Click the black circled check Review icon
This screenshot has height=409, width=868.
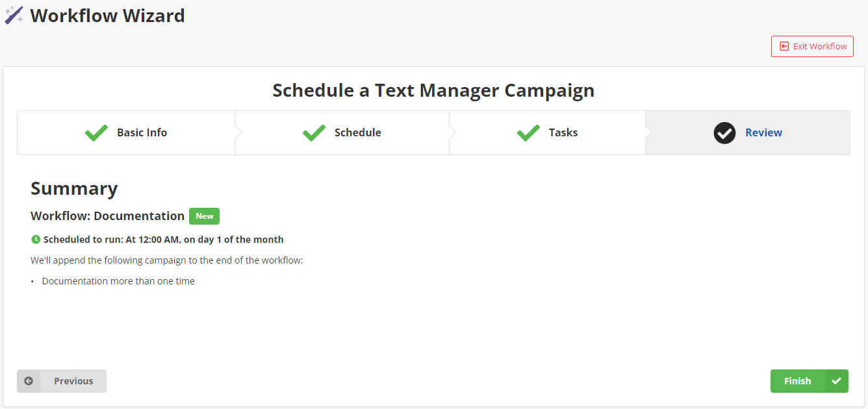pyautogui.click(x=724, y=133)
